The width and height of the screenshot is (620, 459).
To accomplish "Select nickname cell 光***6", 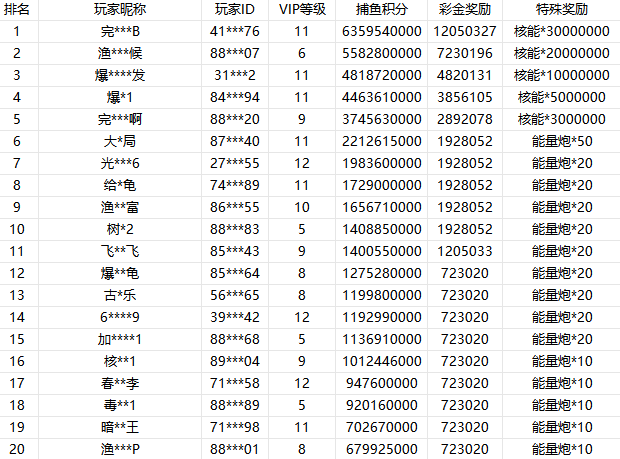I will [x=120, y=163].
